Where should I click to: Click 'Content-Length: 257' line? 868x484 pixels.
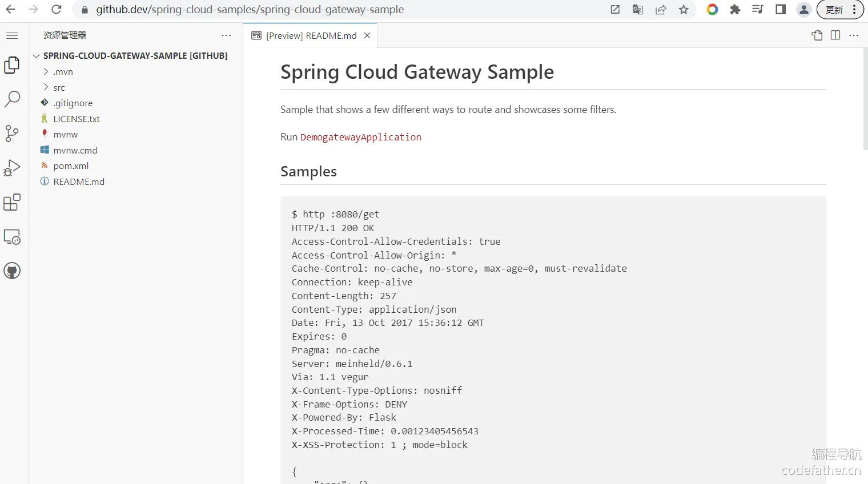(x=344, y=296)
